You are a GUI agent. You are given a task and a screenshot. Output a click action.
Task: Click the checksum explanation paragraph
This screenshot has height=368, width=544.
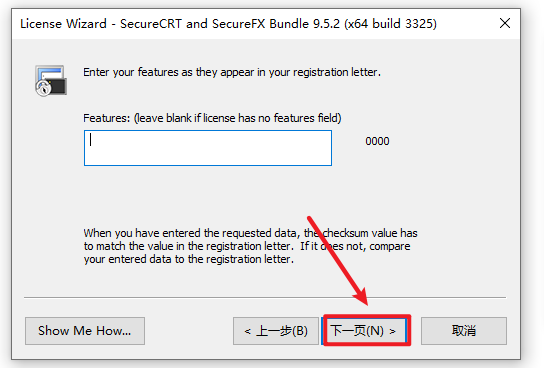coord(250,246)
